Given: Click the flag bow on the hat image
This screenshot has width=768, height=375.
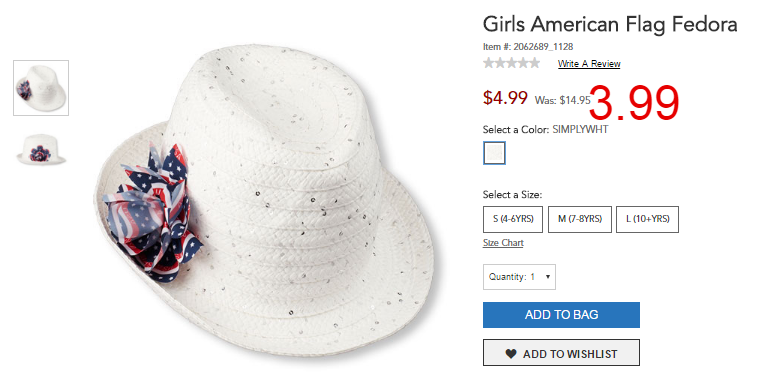Looking at the screenshot, I should (152, 213).
